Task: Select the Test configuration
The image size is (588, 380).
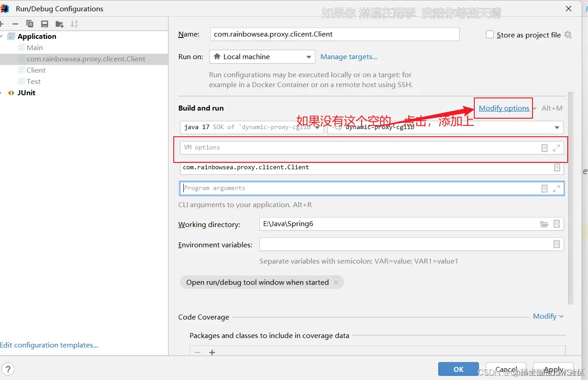Action: click(x=33, y=82)
